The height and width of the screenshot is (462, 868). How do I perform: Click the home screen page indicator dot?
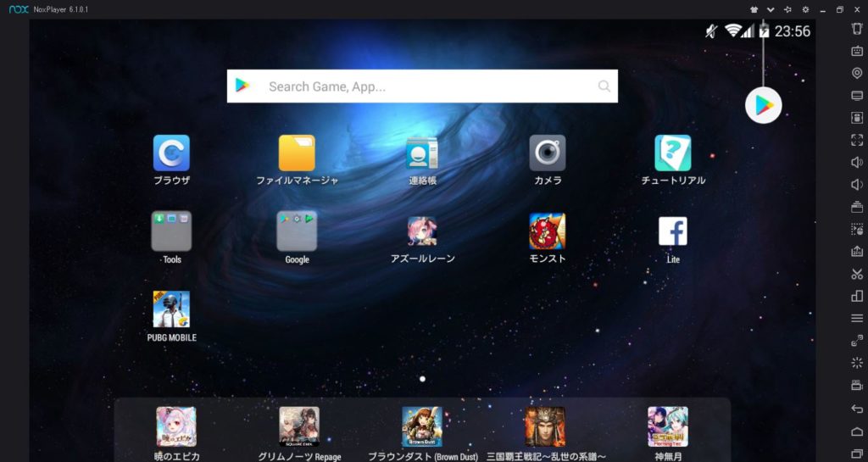pyautogui.click(x=422, y=379)
